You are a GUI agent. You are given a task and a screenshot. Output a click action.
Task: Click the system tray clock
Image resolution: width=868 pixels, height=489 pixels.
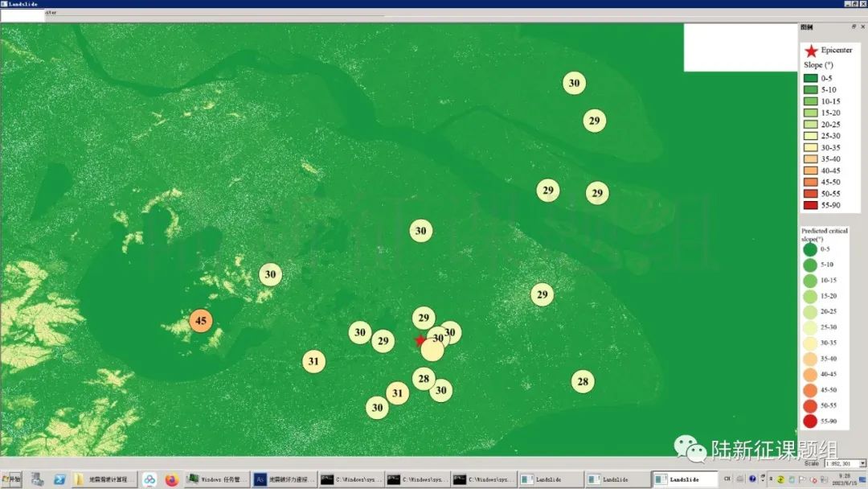(844, 479)
